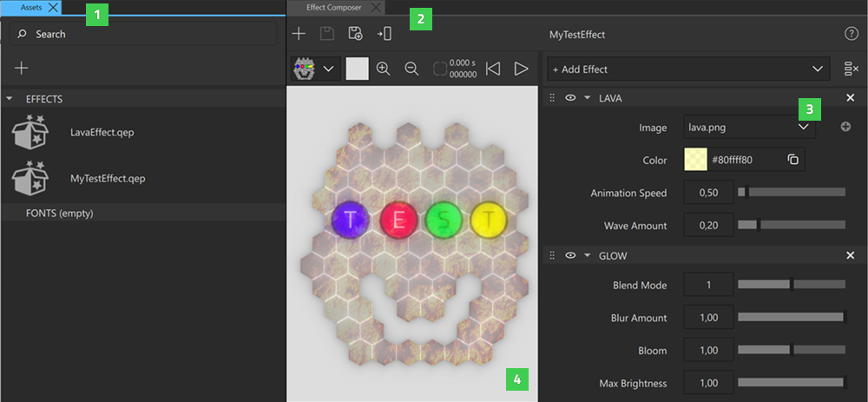The image size is (868, 402).
Task: Zoom out of the effect preview
Action: click(411, 69)
